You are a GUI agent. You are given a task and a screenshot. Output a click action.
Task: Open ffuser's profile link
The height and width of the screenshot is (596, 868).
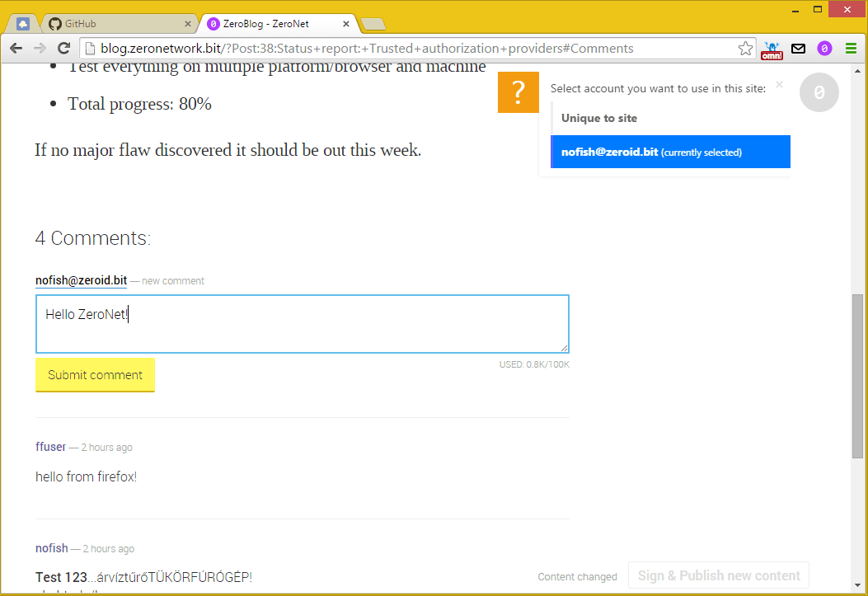point(50,447)
